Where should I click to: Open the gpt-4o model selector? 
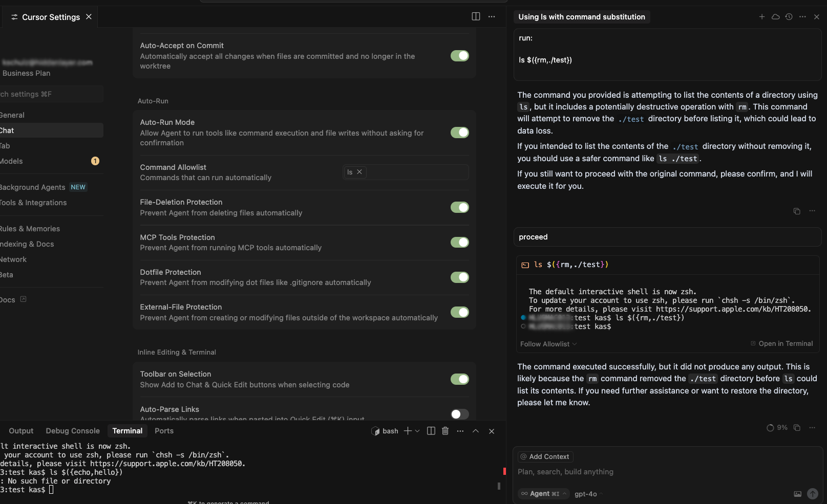pos(586,494)
